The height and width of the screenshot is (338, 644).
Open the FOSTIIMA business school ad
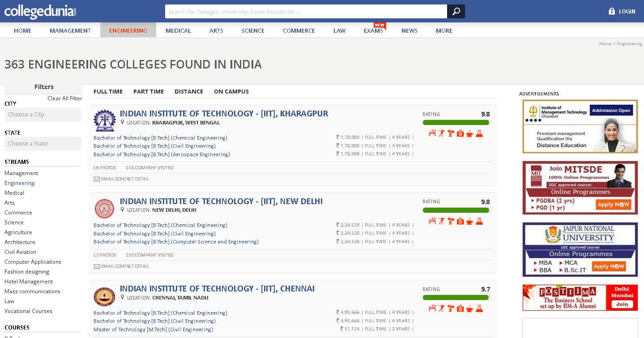pos(580,298)
